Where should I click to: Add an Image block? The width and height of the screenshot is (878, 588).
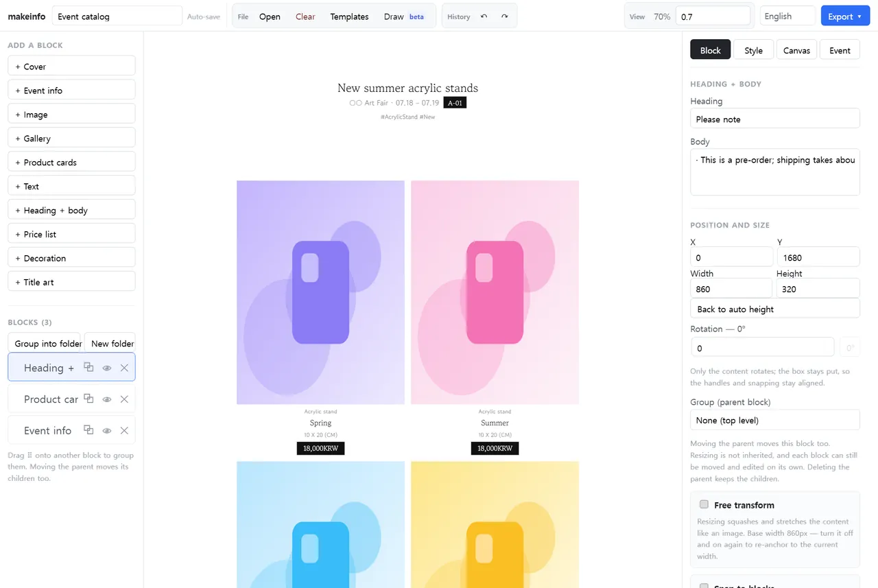(x=71, y=115)
